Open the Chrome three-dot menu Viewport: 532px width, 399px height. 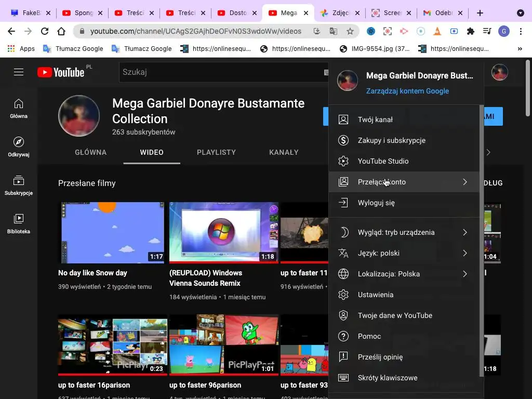click(521, 31)
